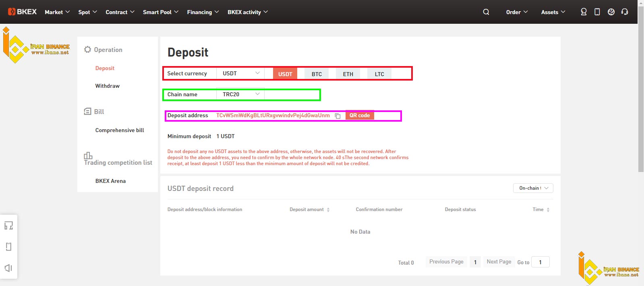Go to the Previous Page
This screenshot has height=286, width=644.
446,262
